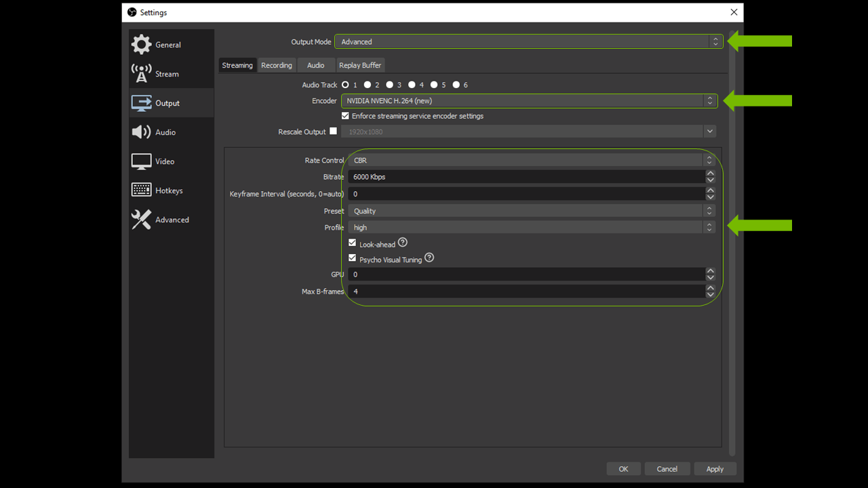
Task: Open Advanced settings via wrench icon
Action: [141, 219]
